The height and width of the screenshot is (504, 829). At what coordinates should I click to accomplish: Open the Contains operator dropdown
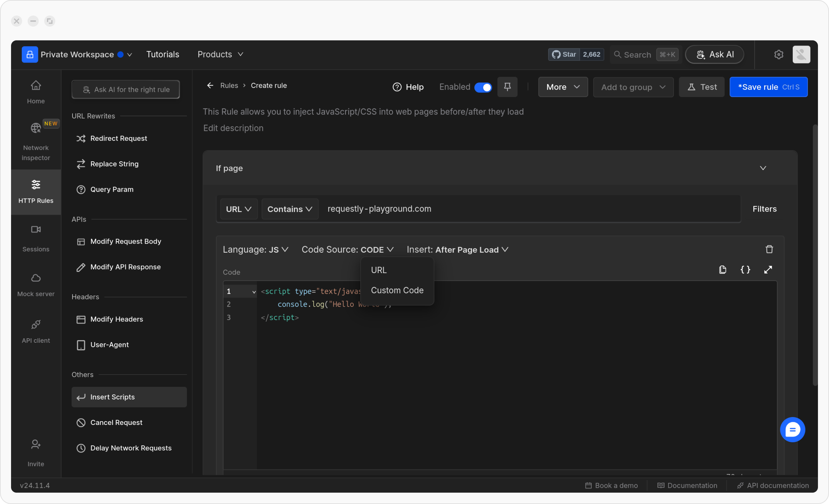tap(289, 209)
